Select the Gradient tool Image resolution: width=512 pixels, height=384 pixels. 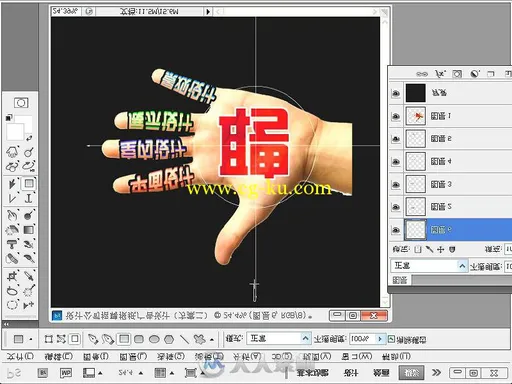(29, 230)
